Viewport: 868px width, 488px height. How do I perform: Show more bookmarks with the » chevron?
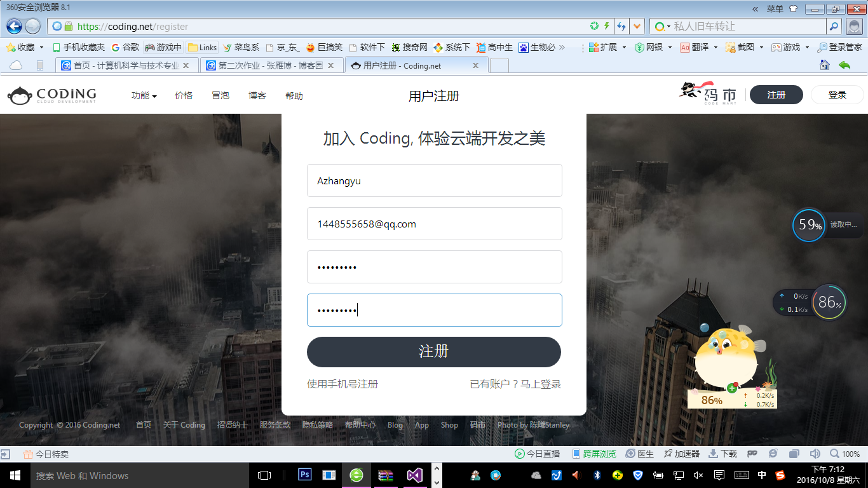[x=562, y=47]
